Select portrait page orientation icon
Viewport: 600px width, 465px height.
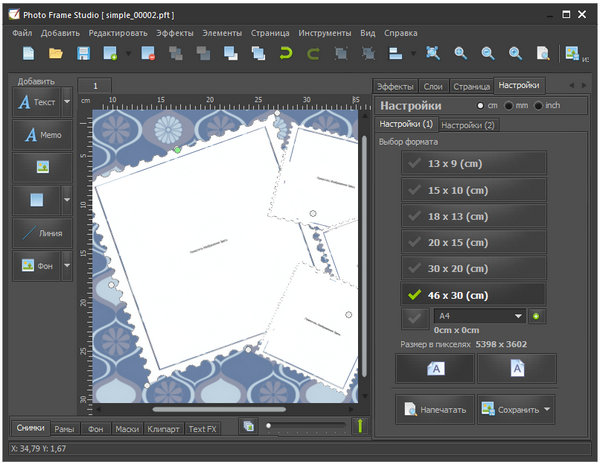516,368
